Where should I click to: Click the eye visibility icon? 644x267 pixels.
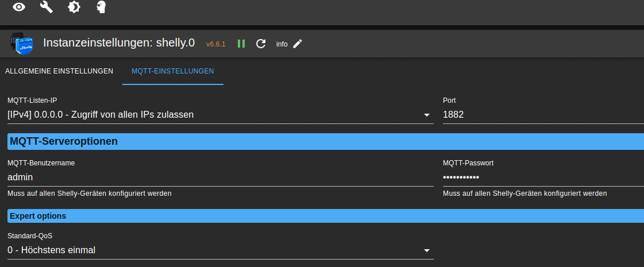[20, 7]
